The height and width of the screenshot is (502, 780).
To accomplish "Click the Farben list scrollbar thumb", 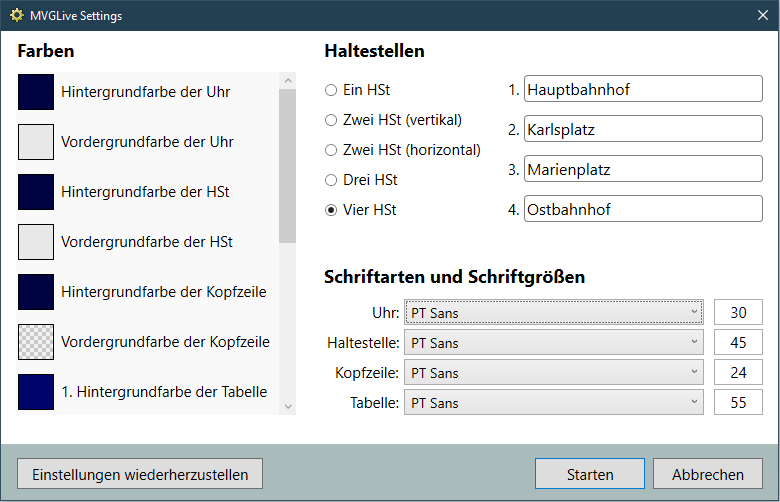I will click(288, 166).
